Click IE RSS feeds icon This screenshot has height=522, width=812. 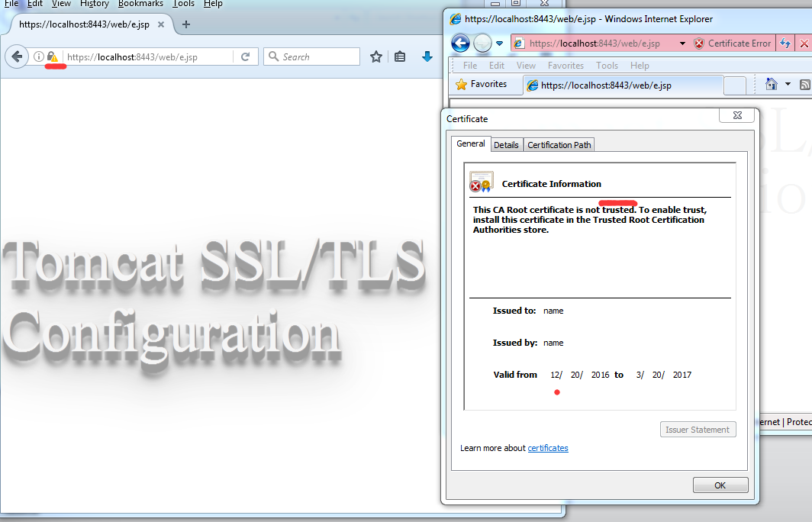click(805, 85)
